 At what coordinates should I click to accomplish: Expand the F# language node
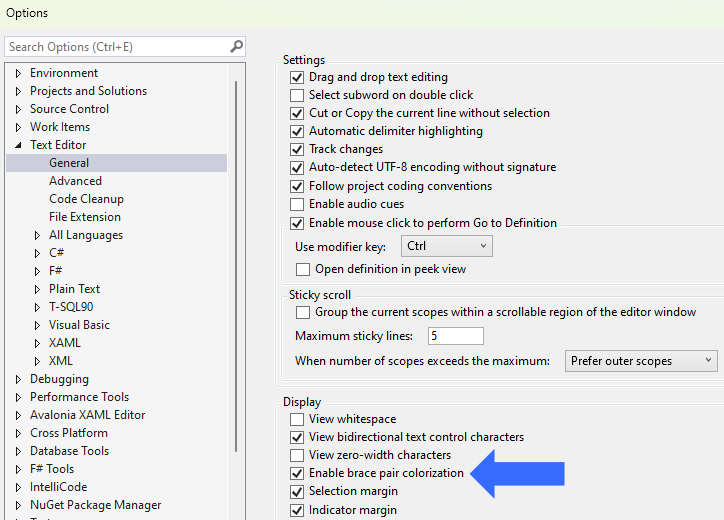37,272
